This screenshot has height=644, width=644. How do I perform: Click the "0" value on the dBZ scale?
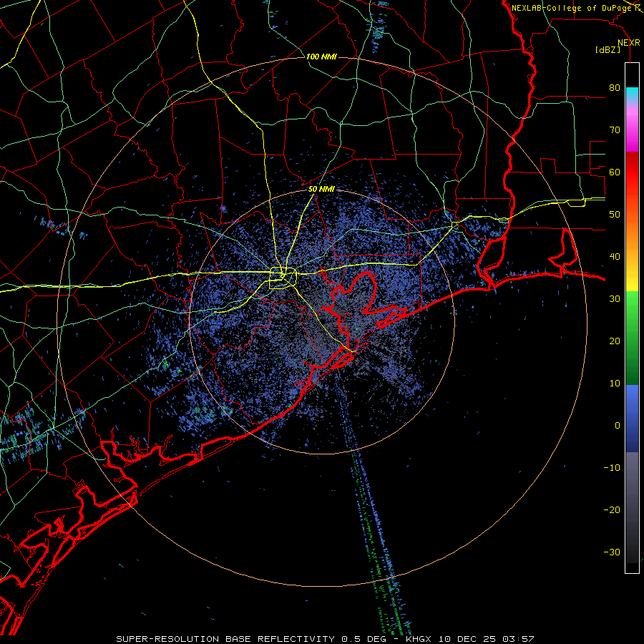coord(618,426)
